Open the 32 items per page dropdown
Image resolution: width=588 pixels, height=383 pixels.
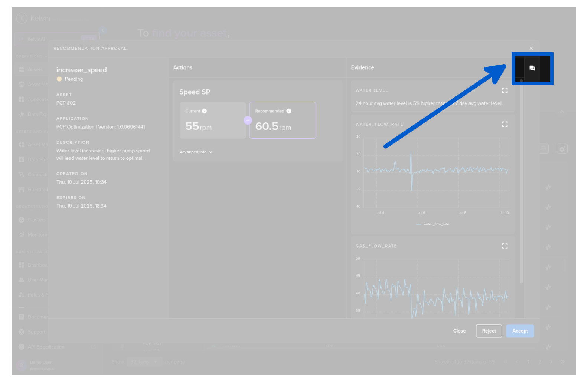pyautogui.click(x=144, y=362)
